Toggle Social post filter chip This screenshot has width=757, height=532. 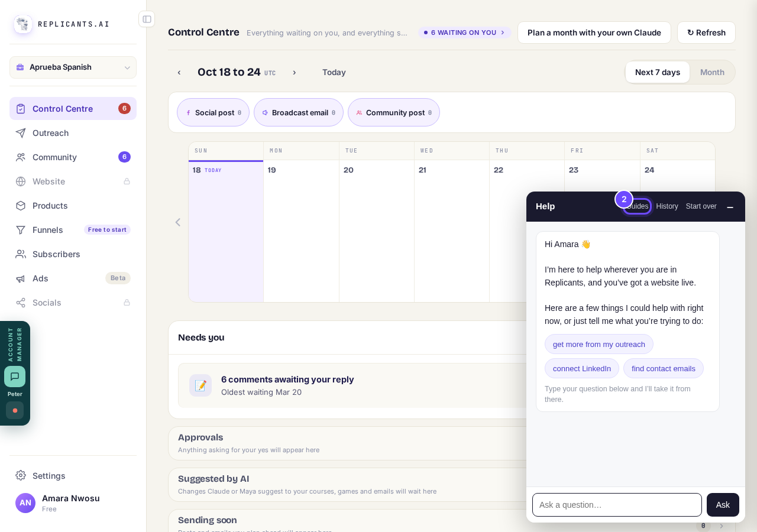click(213, 112)
